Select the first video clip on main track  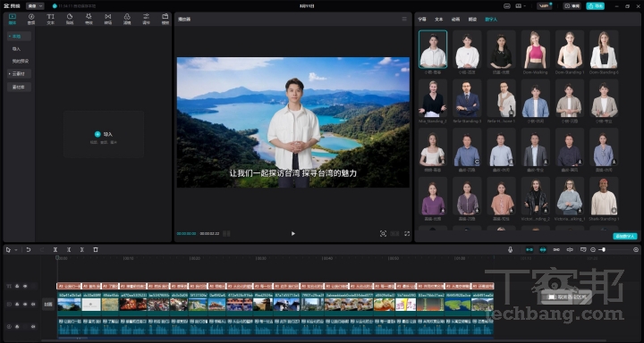[69, 305]
